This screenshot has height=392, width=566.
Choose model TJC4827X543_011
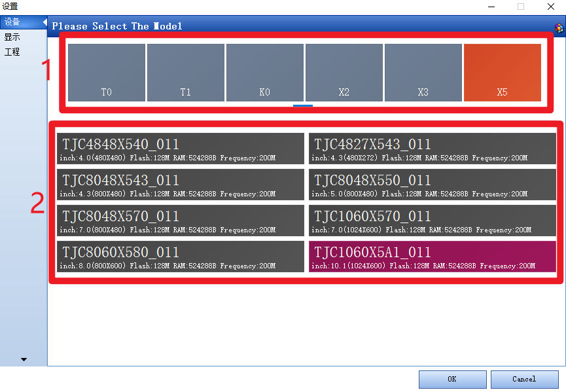[433, 149]
